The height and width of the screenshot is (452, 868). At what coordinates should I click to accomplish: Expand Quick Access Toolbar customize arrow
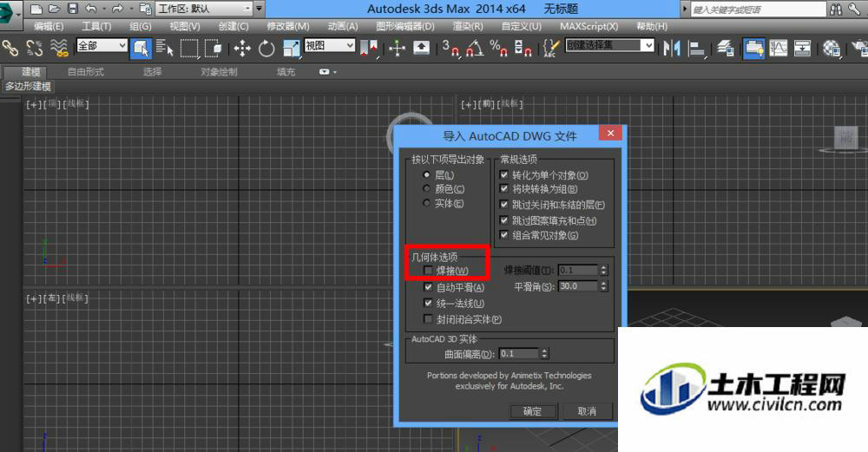pyautogui.click(x=259, y=9)
